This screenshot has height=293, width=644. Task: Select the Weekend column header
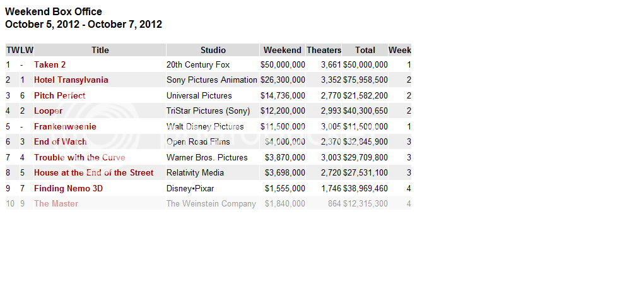(x=282, y=50)
